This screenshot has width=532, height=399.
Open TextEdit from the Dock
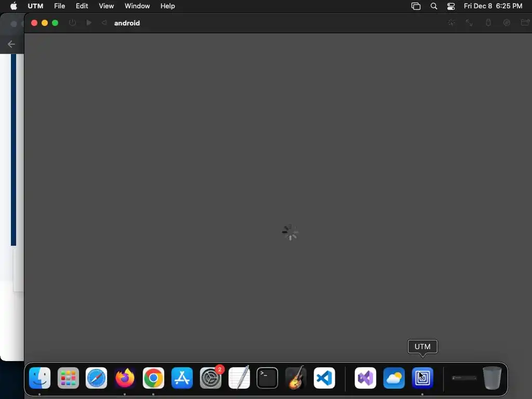tap(239, 378)
